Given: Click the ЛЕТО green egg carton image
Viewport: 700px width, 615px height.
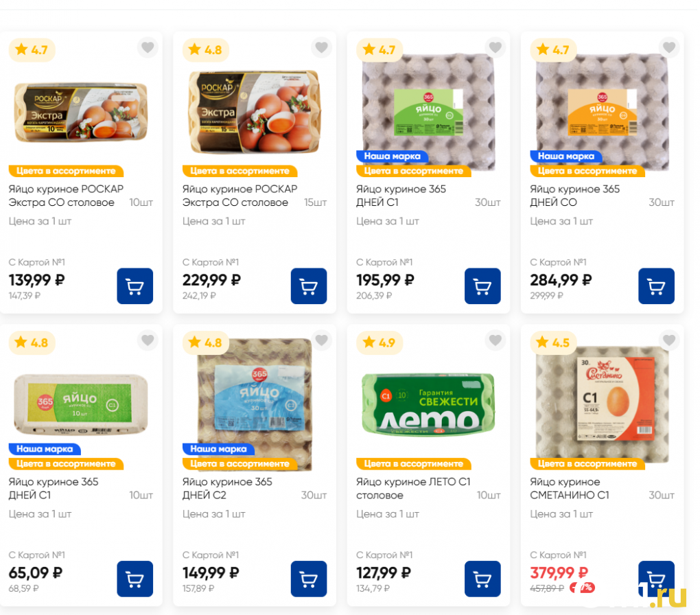Looking at the screenshot, I should pos(428,404).
